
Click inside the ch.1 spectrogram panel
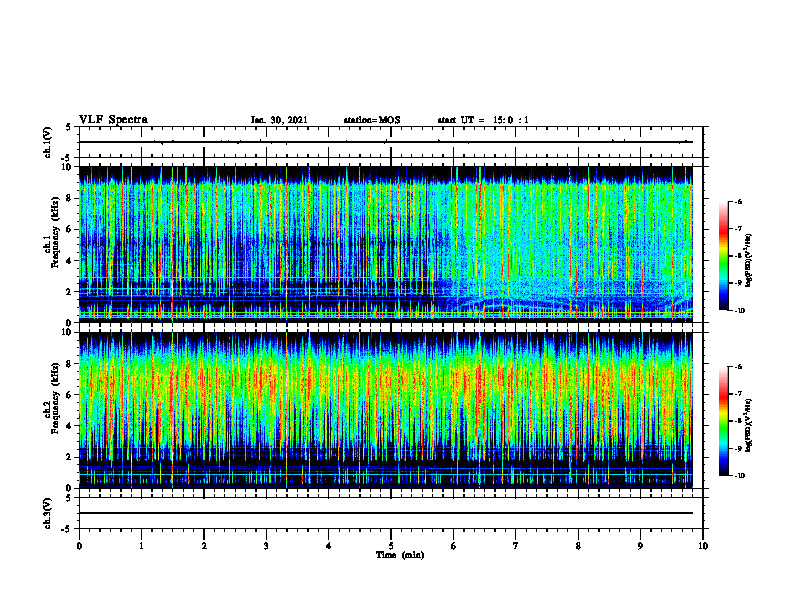[x=385, y=244]
